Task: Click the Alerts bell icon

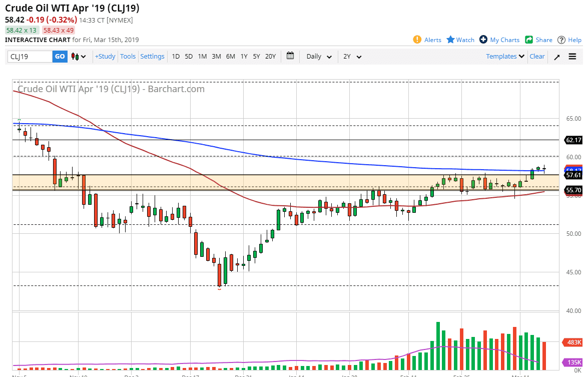Action: pyautogui.click(x=417, y=40)
